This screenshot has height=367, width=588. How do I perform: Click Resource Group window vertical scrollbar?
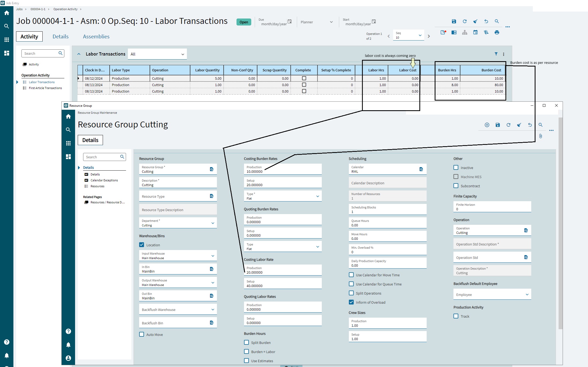tap(560, 223)
